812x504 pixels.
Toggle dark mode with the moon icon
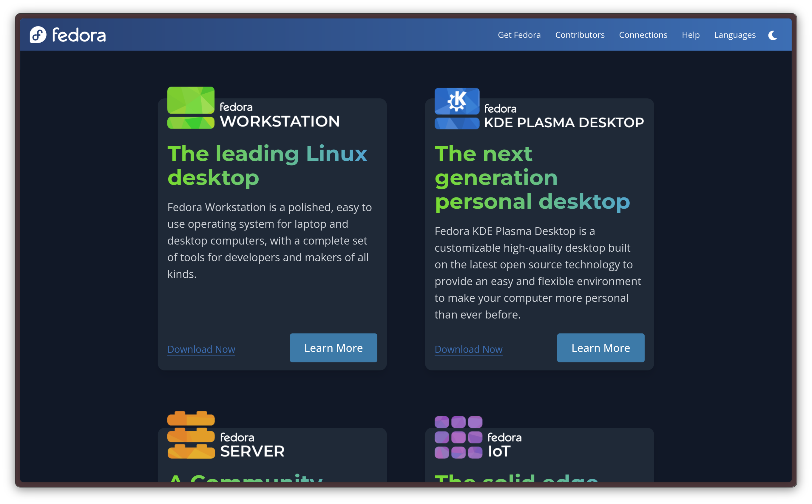coord(773,35)
